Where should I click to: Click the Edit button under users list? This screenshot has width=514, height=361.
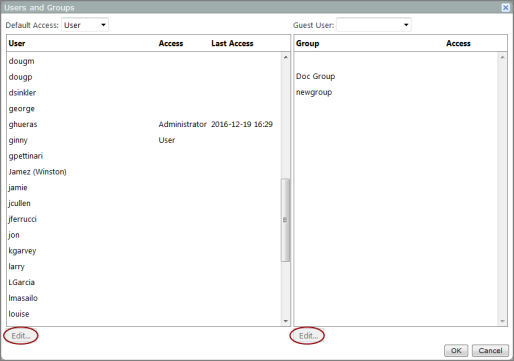tap(21, 336)
